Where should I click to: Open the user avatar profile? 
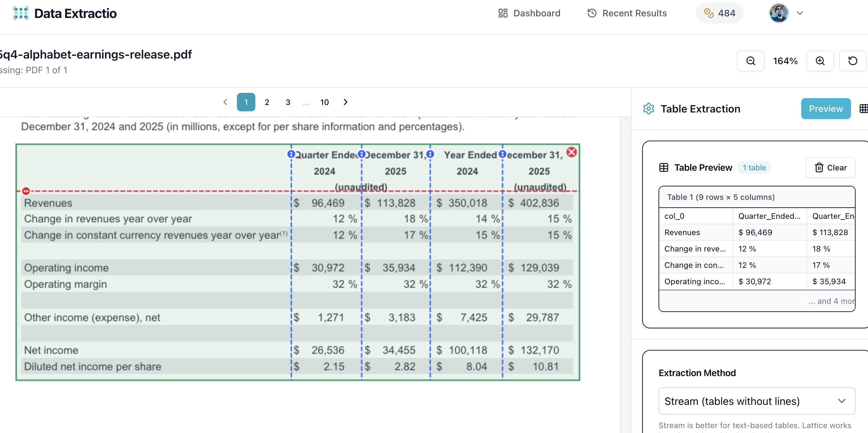pos(779,13)
